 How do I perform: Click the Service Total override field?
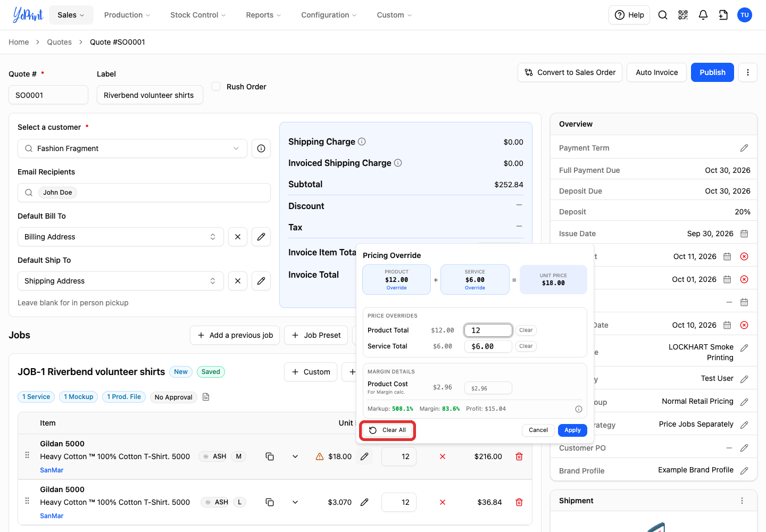[x=488, y=346]
